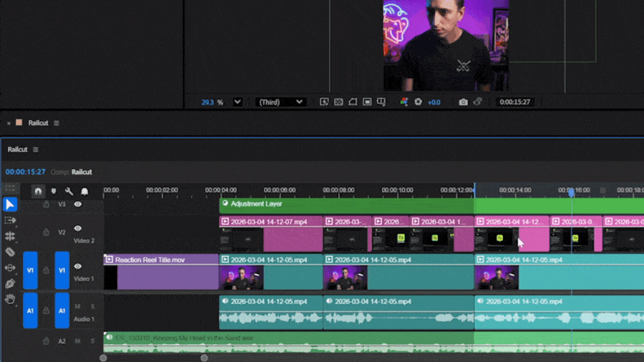This screenshot has width=644, height=362.
Task: Solo track A2 with the S button
Action: point(93,341)
